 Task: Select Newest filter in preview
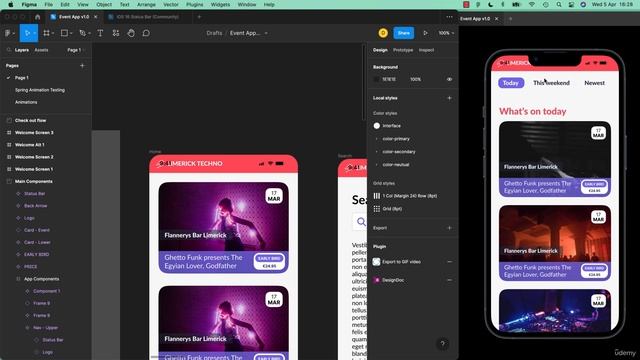(594, 83)
